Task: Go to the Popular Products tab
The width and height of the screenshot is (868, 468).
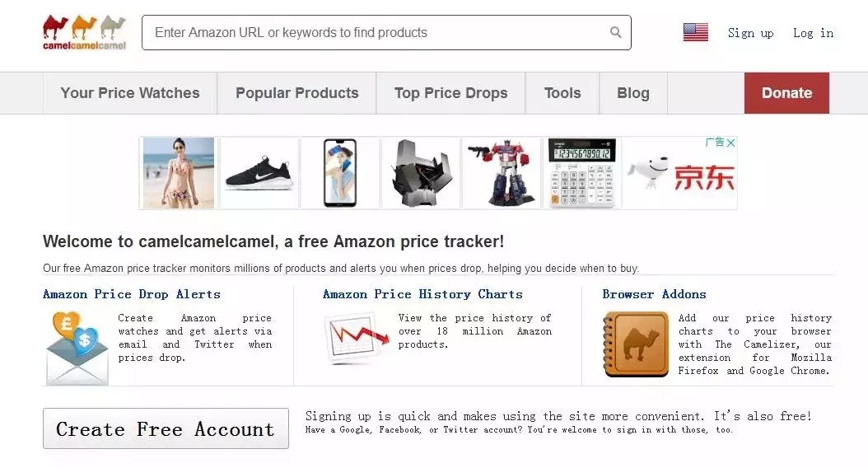Action: tap(296, 93)
